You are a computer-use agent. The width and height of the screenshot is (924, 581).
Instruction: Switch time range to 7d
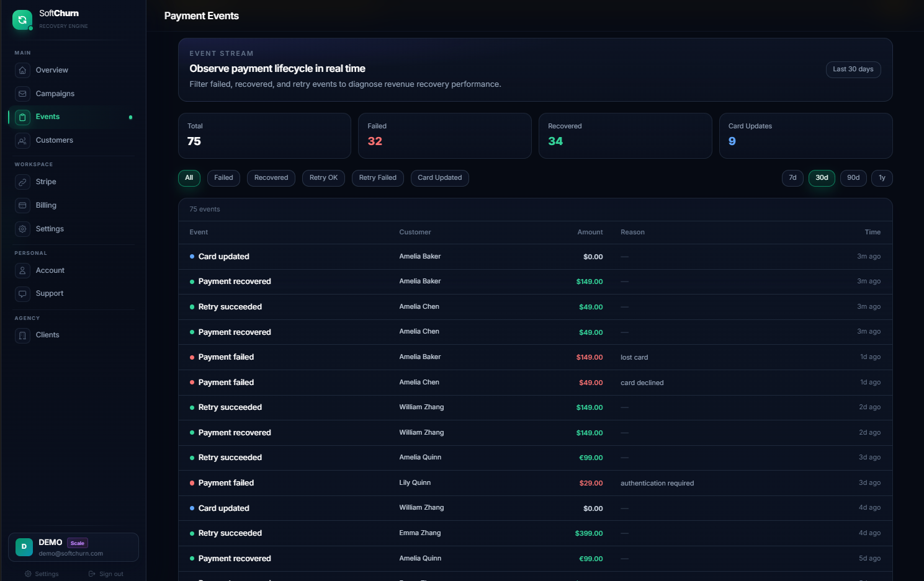click(792, 178)
